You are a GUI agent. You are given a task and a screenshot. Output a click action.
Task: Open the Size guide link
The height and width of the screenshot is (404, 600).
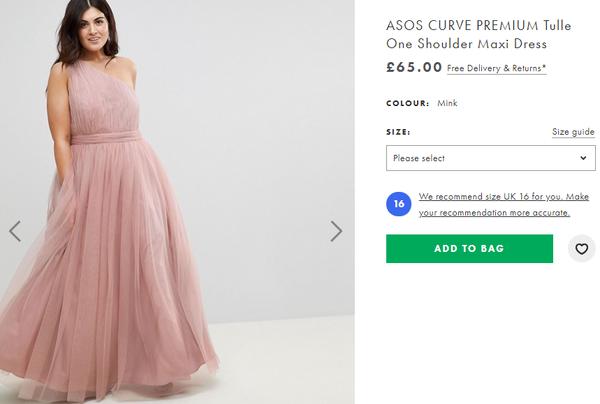[573, 132]
